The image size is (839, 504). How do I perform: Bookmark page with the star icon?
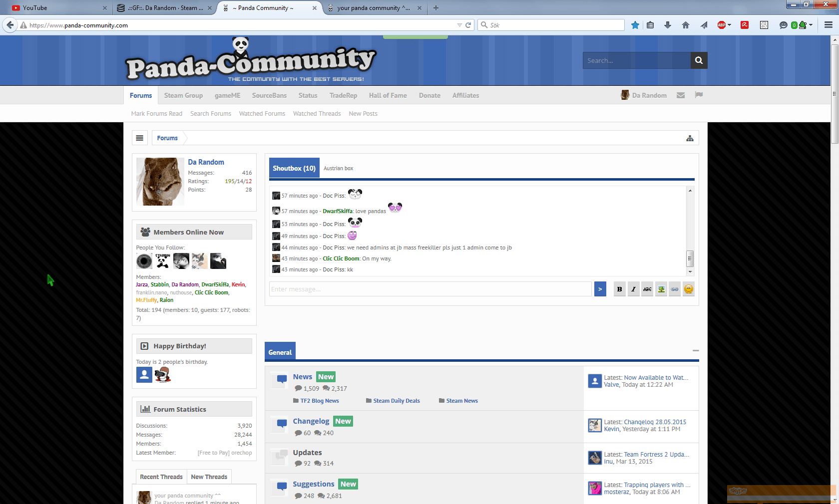[635, 25]
